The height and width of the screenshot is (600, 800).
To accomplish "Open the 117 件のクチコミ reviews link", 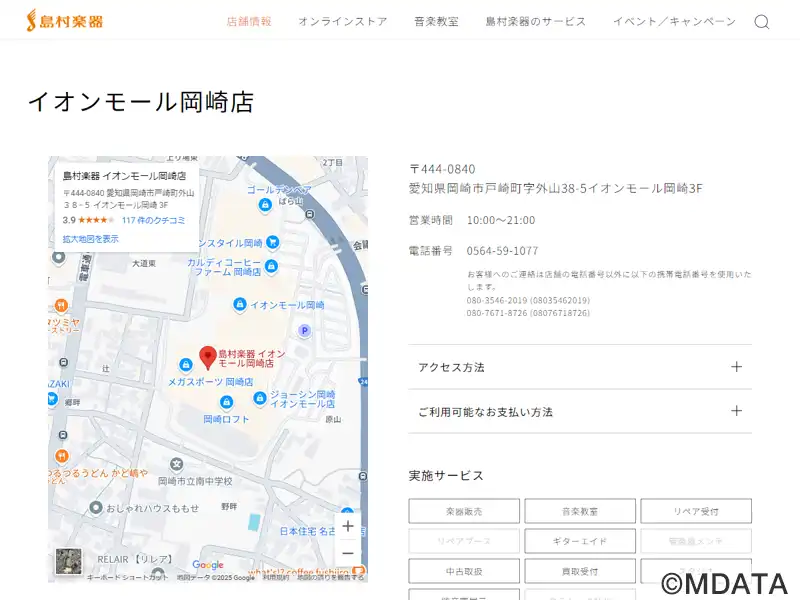I will point(153,220).
